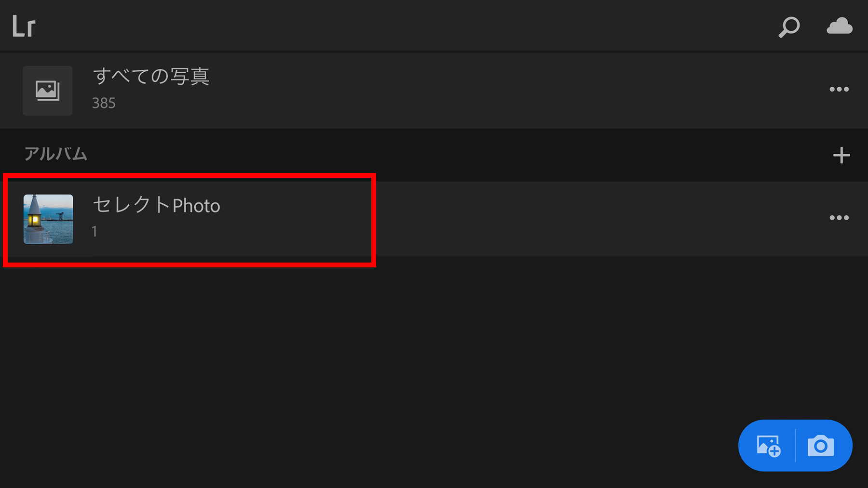Select the すべての写真 label
This screenshot has width=868, height=488.
151,77
